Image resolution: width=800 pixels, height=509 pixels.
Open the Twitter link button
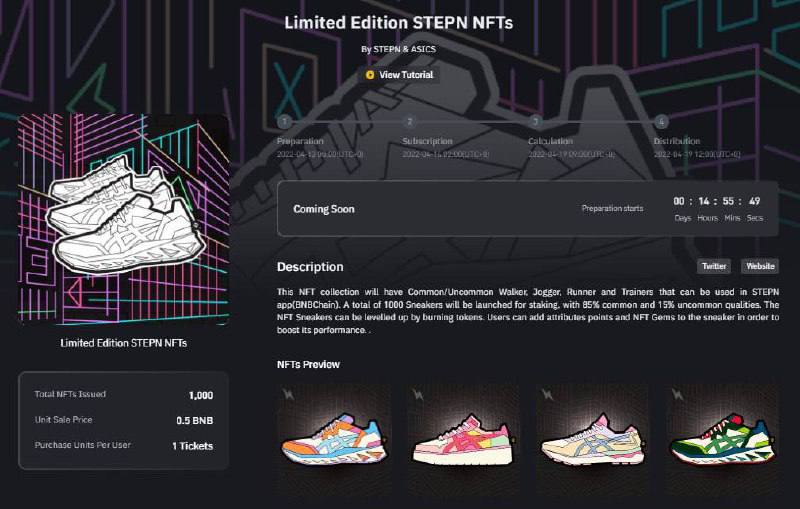pos(714,266)
